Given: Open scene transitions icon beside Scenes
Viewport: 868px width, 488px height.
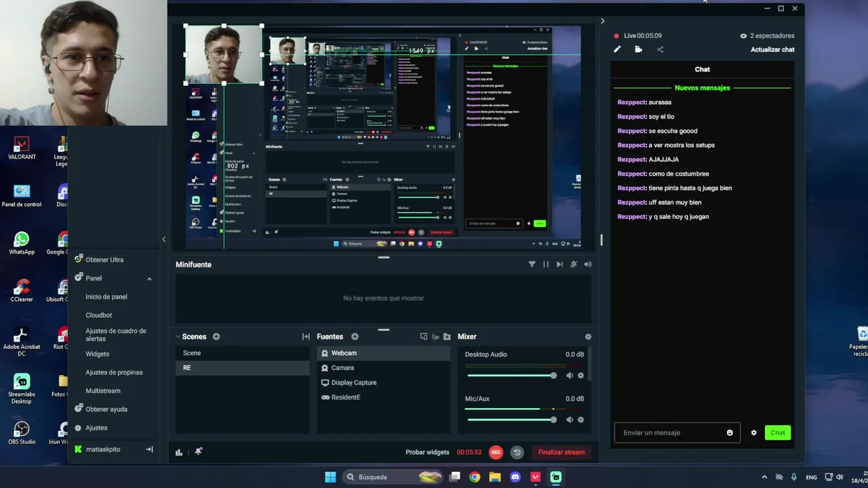Looking at the screenshot, I should tap(306, 337).
